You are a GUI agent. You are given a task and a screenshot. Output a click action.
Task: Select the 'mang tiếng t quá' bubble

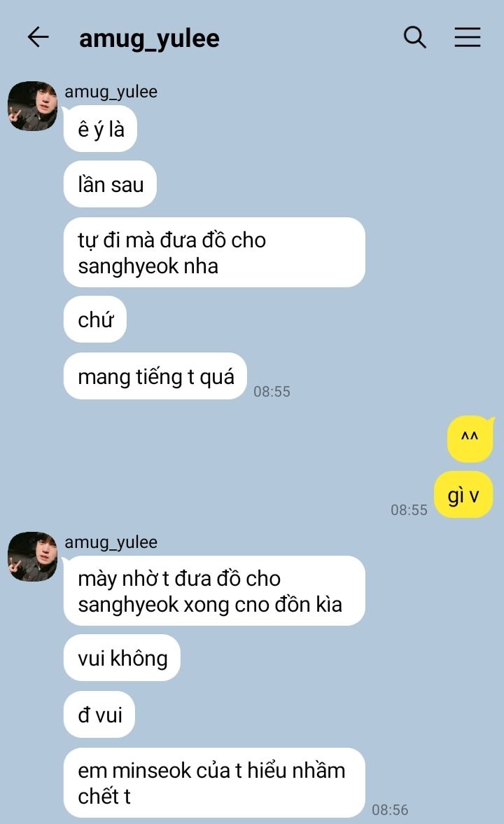[155, 376]
